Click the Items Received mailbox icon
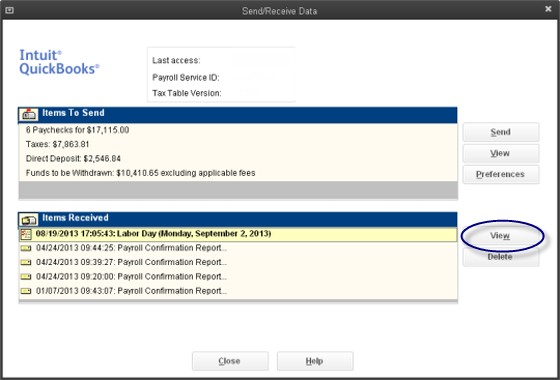560x380 pixels. (x=29, y=220)
